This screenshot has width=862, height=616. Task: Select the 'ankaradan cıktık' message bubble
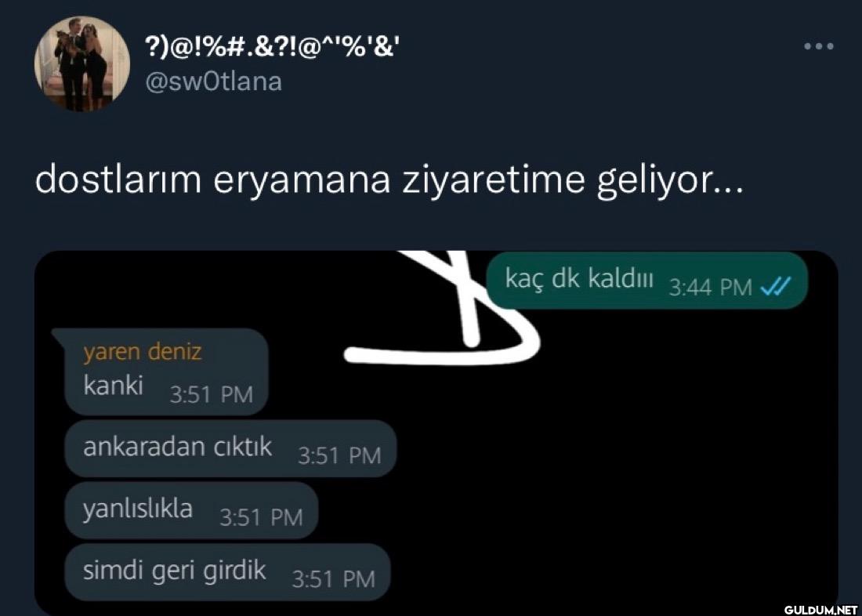coord(230,449)
